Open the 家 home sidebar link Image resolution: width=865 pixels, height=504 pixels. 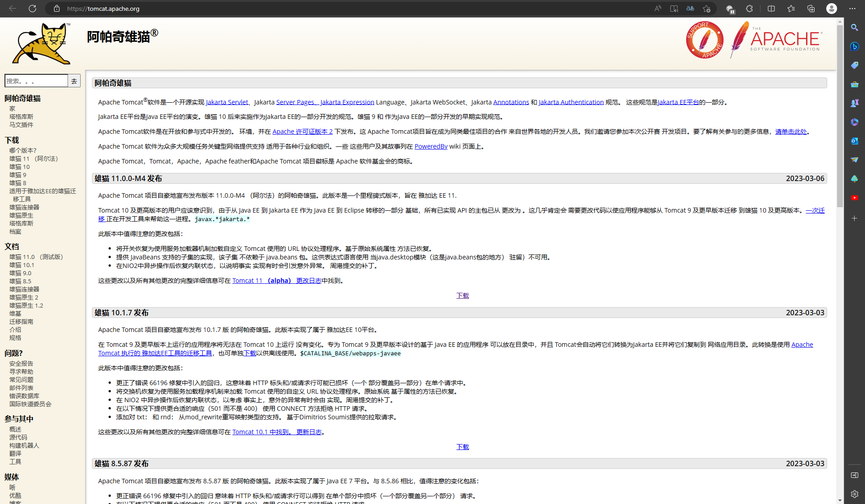click(x=12, y=109)
